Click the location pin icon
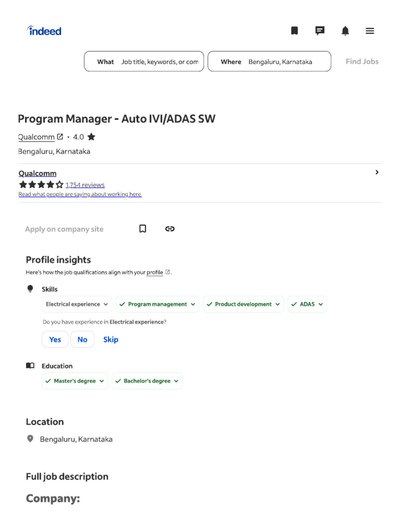399x532 pixels. tap(30, 438)
